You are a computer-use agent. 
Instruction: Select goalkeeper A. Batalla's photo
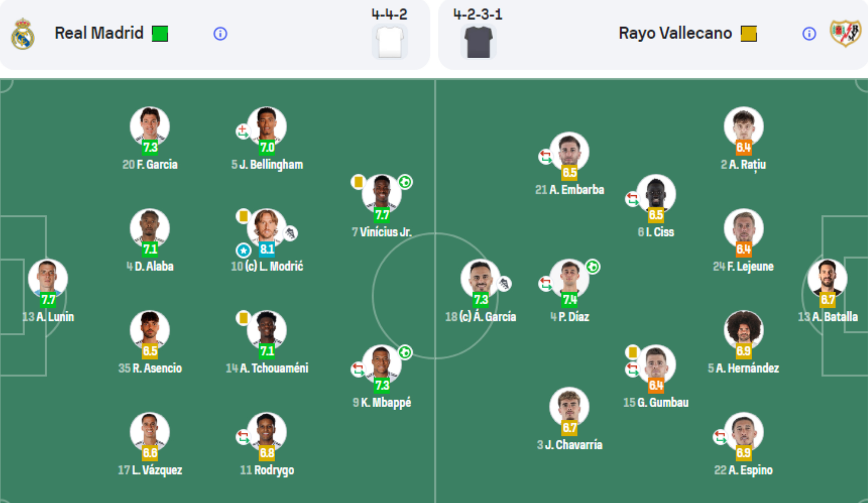pos(827,278)
